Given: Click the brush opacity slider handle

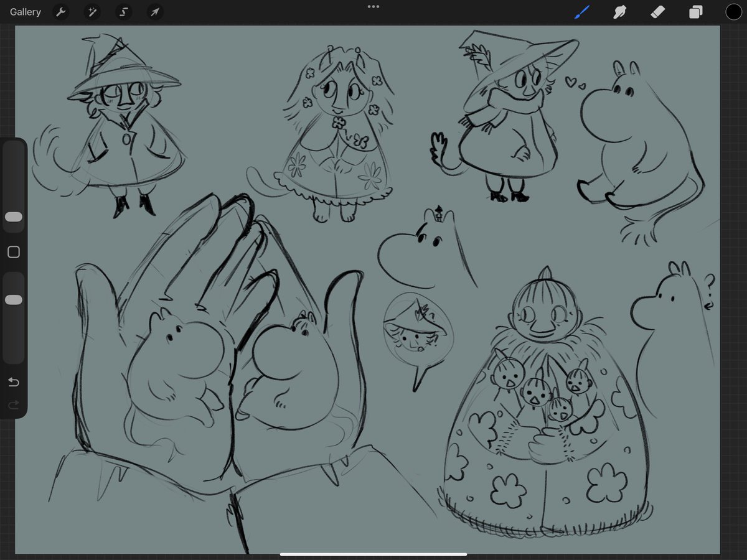Looking at the screenshot, I should coord(13,300).
